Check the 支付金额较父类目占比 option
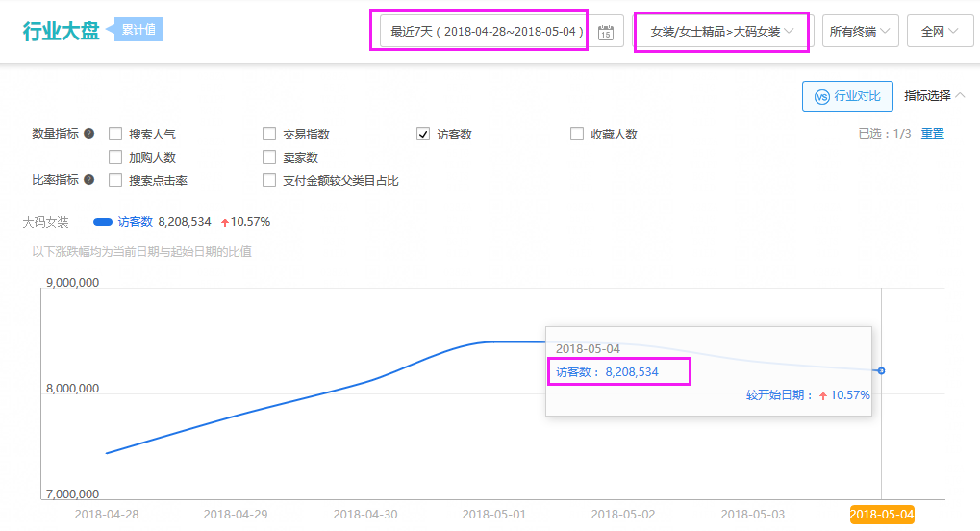Screen dimensions: 980x531 (x=269, y=181)
